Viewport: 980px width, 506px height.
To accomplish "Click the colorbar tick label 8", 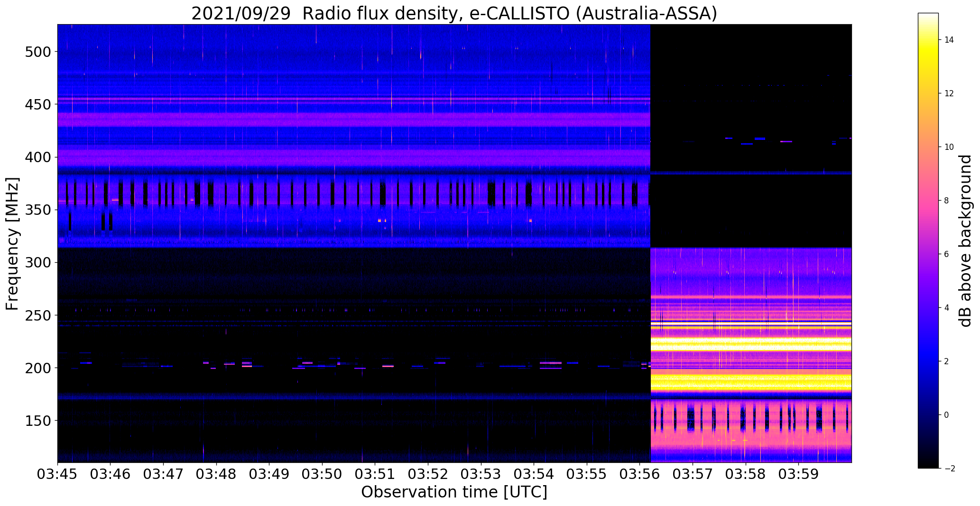I will pos(947,201).
